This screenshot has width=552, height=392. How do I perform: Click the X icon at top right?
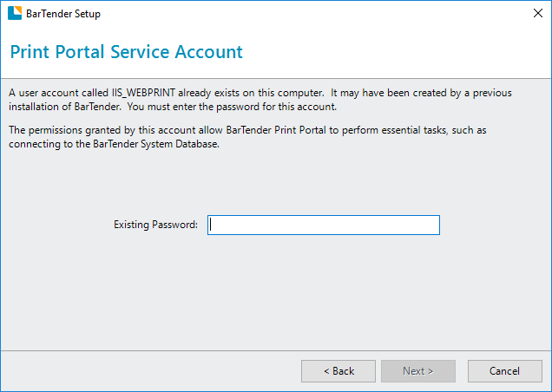(x=537, y=13)
